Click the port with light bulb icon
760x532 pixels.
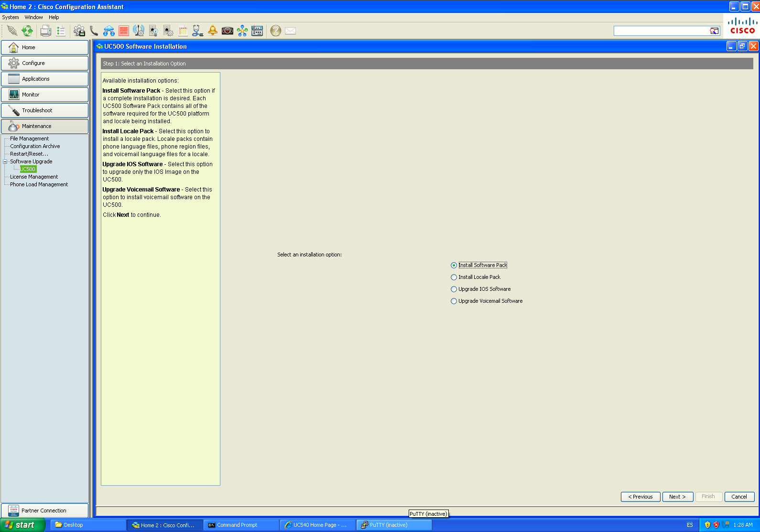[153, 31]
